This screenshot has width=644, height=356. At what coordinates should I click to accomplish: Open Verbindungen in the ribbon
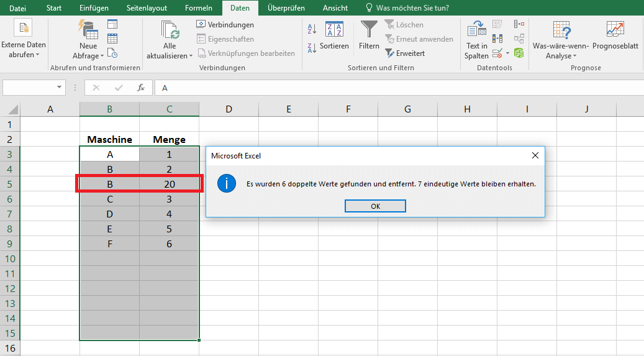[x=225, y=25]
